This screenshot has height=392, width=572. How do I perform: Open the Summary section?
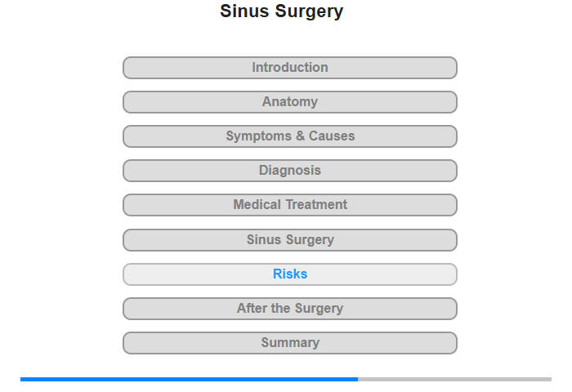(290, 343)
